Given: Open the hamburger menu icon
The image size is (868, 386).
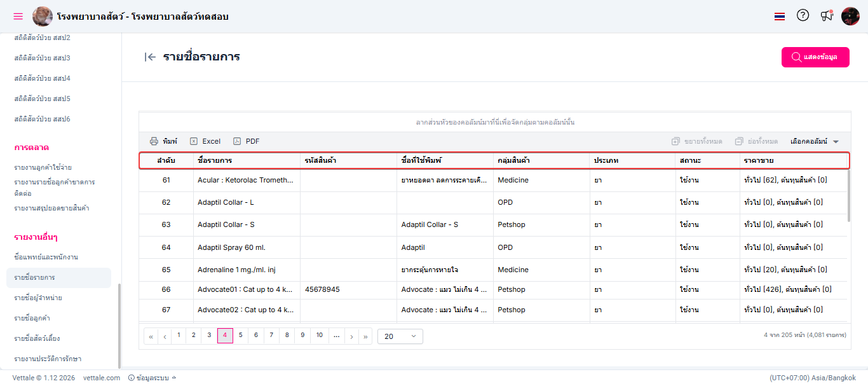Looking at the screenshot, I should click(18, 17).
